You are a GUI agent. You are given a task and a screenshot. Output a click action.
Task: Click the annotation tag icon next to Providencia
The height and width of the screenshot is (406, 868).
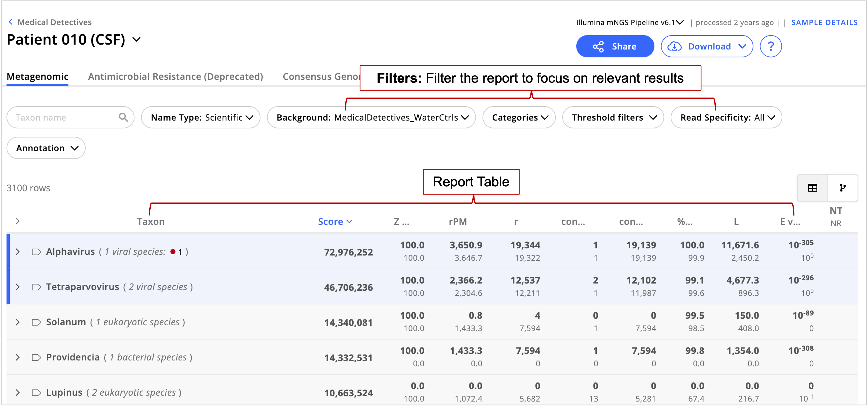[x=36, y=357]
